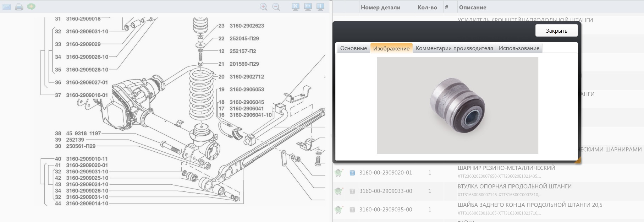
Task: Click part number 3160-00-2909033-00 in table
Action: click(386, 191)
